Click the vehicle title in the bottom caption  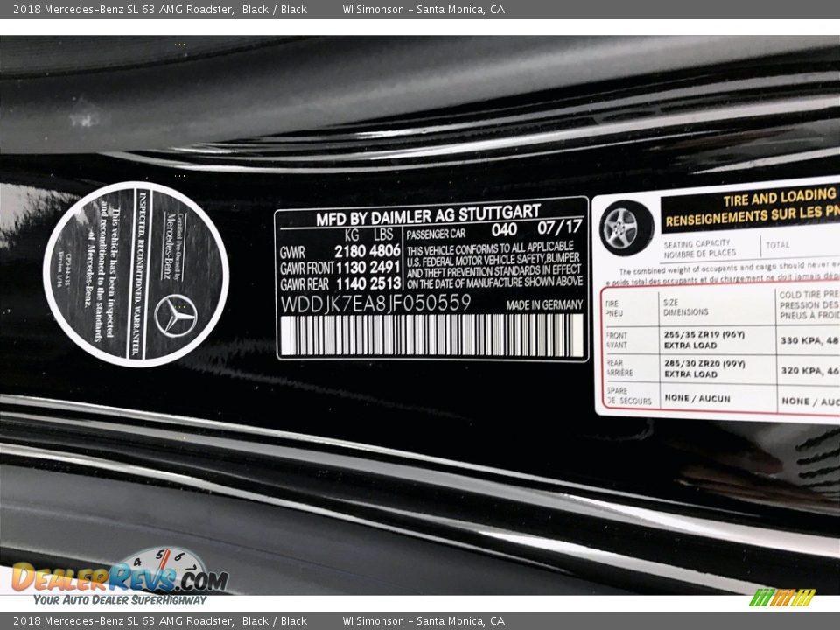(123, 621)
